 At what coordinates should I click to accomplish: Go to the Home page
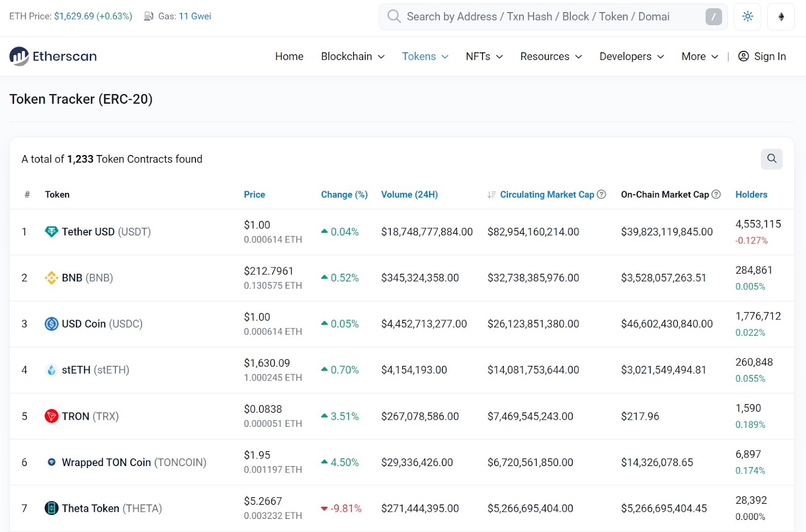(289, 56)
